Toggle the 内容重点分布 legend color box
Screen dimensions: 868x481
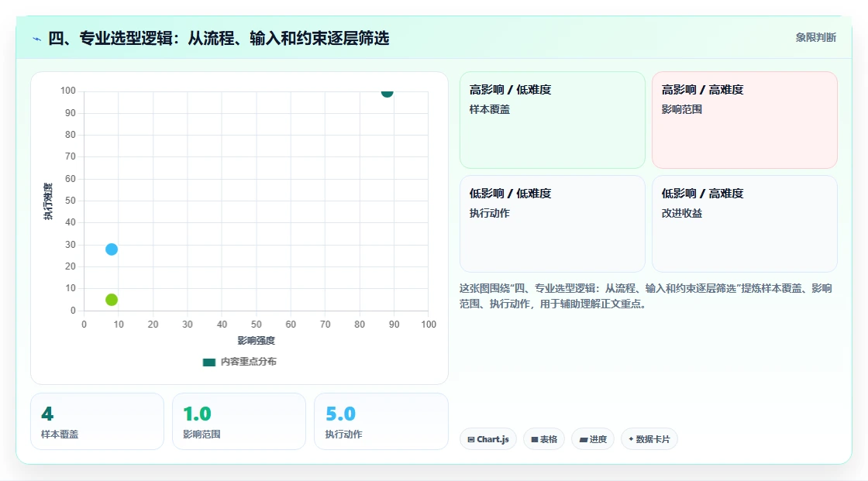click(208, 362)
